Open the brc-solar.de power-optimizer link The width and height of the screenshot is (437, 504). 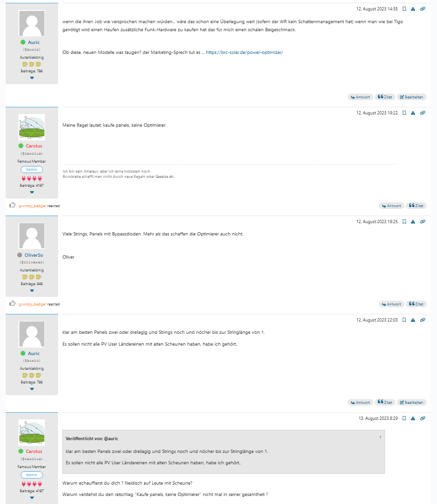coord(244,52)
